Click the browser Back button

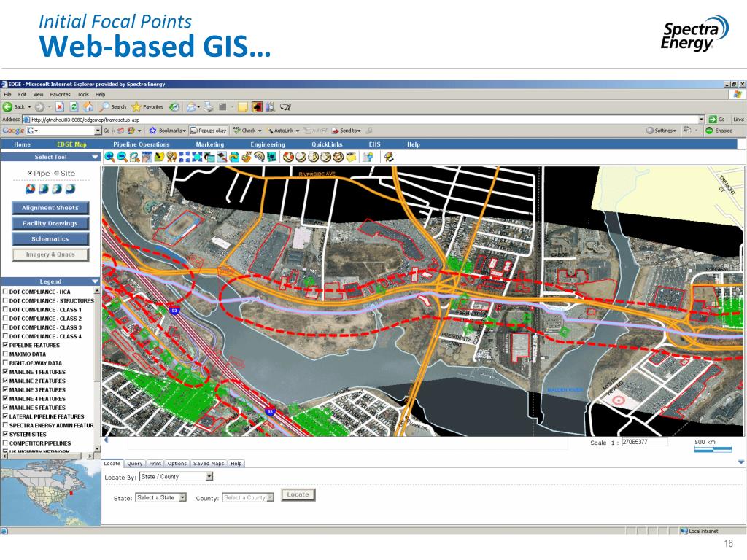tap(15, 106)
